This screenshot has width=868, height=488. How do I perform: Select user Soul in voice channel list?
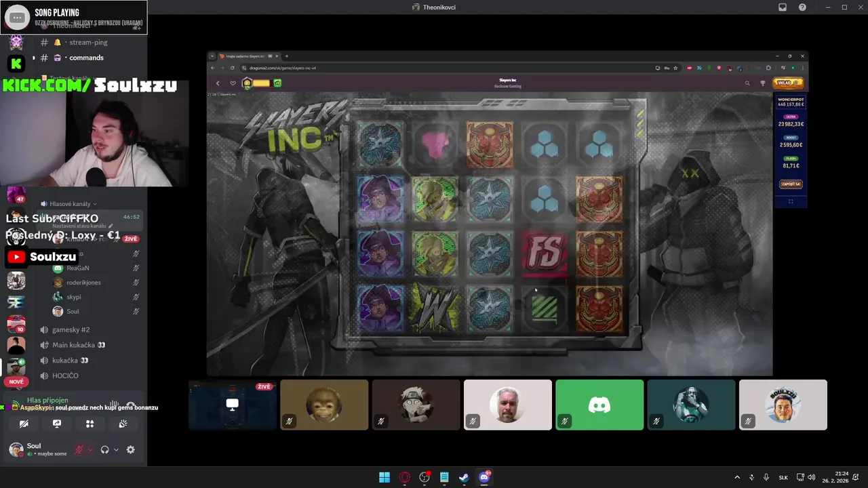(73, 311)
